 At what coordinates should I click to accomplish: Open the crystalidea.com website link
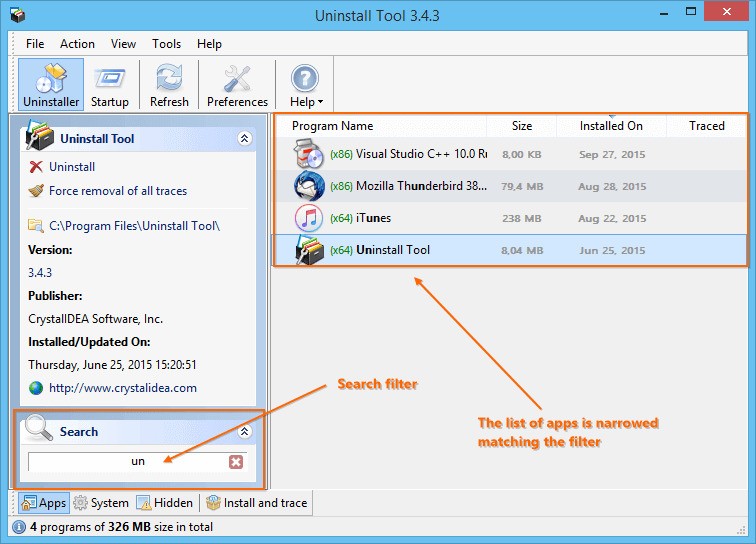123,388
